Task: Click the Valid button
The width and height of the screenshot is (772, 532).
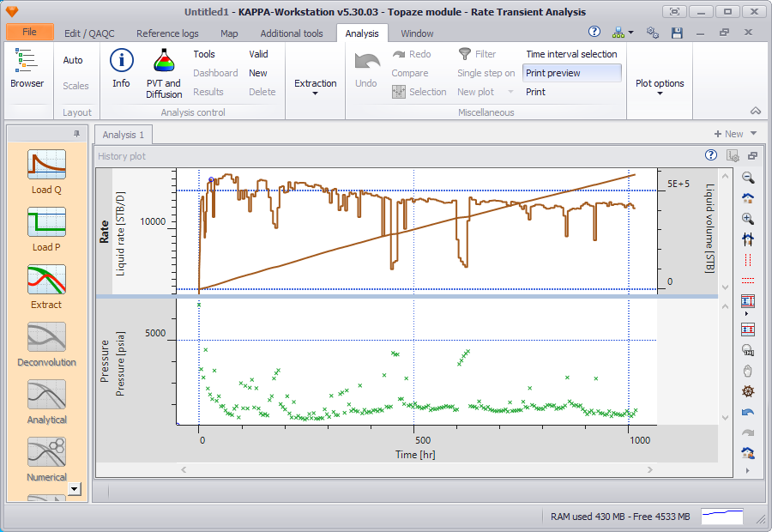Action: [x=258, y=54]
